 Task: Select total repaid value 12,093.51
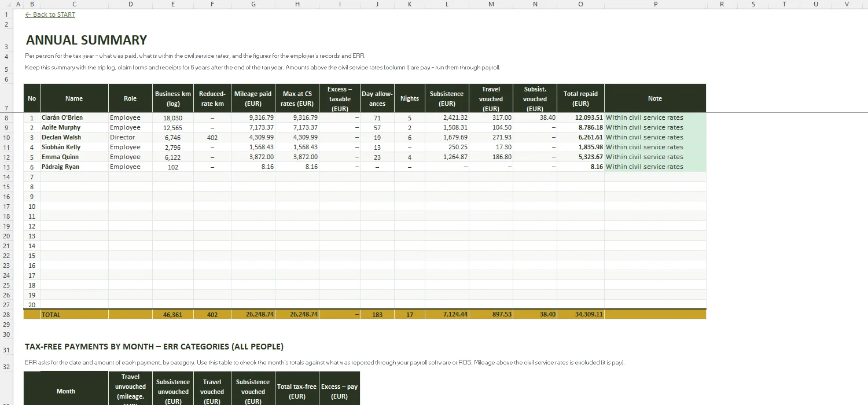(580, 117)
